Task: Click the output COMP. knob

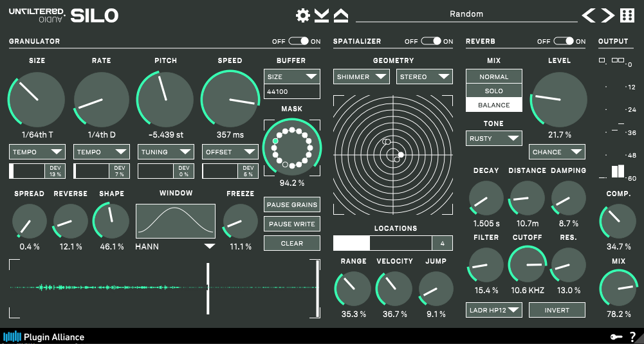Action: [618, 221]
